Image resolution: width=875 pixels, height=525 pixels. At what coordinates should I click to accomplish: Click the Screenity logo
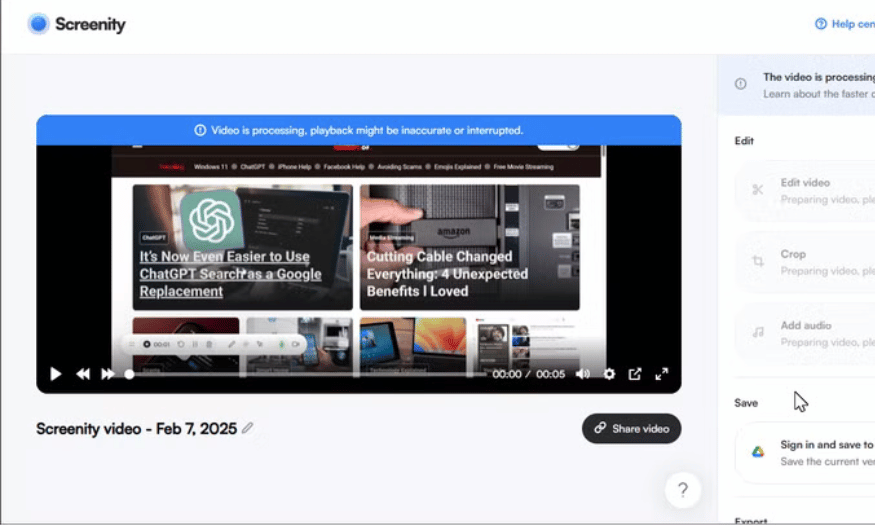coord(76,24)
